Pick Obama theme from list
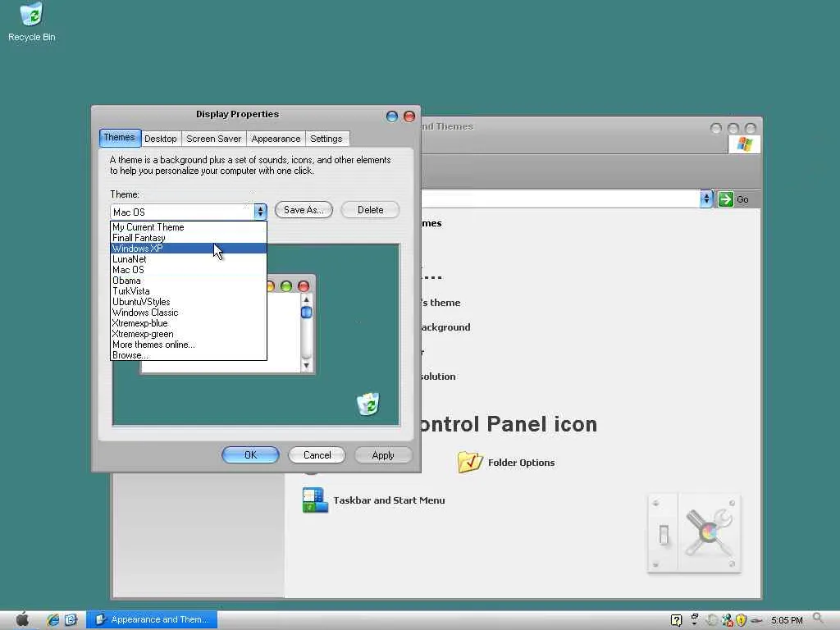Image resolution: width=840 pixels, height=630 pixels. click(189, 281)
